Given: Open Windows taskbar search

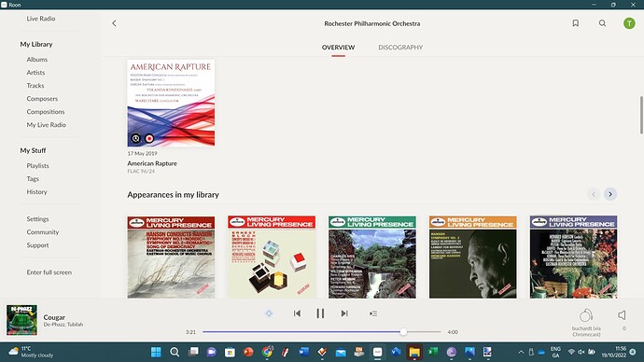Looking at the screenshot, I should point(175,352).
